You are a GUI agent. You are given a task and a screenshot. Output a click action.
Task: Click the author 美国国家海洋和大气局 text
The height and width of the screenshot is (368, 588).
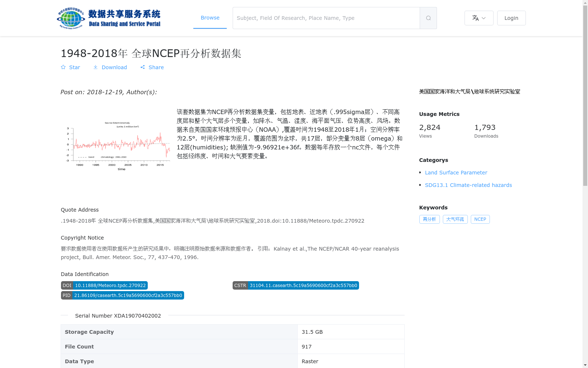pyautogui.click(x=470, y=92)
